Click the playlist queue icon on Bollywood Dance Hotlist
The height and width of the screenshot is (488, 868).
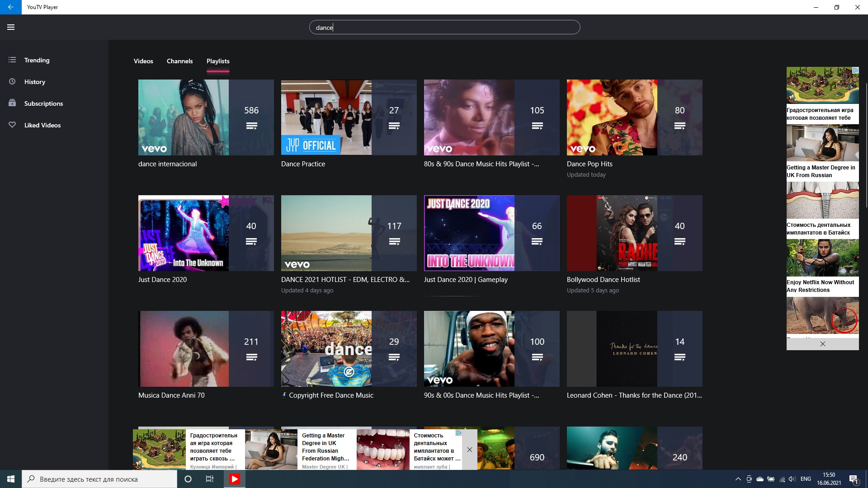coord(680,242)
